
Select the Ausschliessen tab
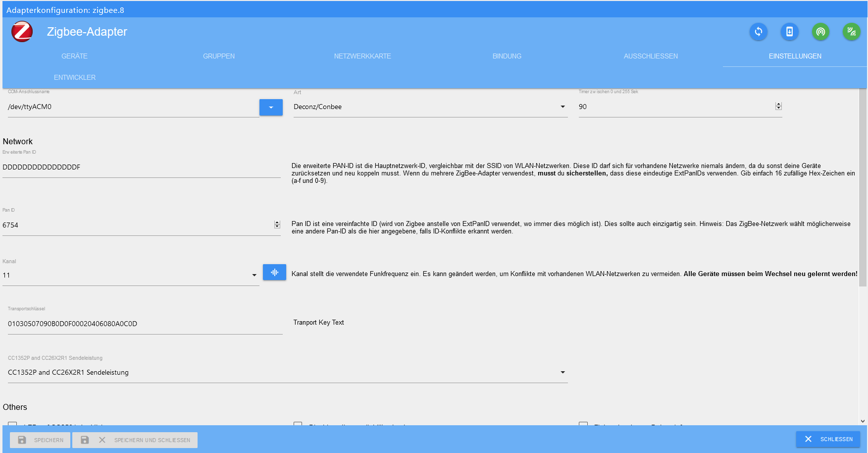(651, 56)
